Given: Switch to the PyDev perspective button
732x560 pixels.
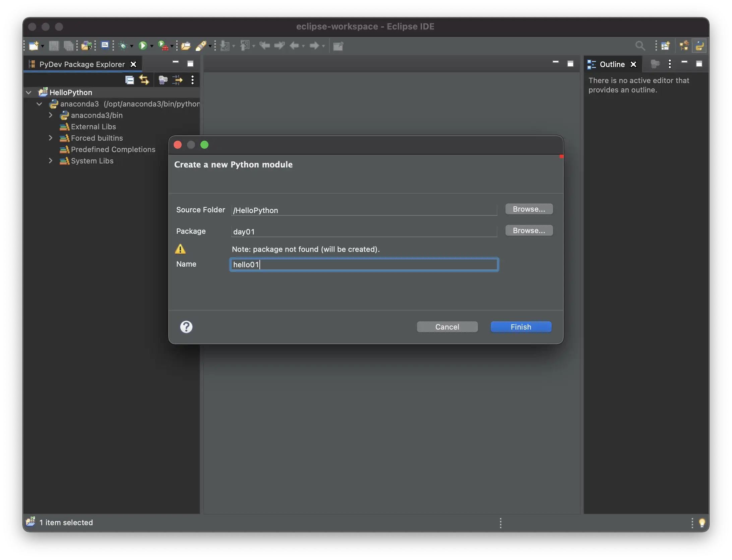Looking at the screenshot, I should click(x=699, y=46).
